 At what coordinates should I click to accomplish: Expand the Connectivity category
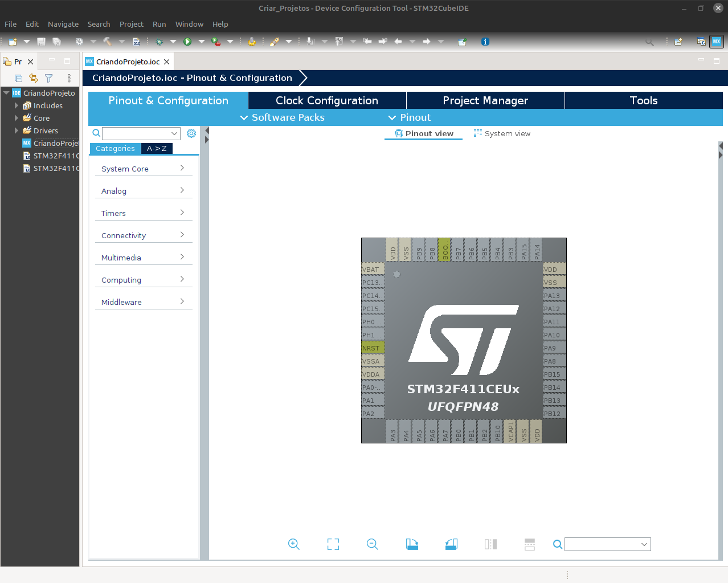point(144,235)
